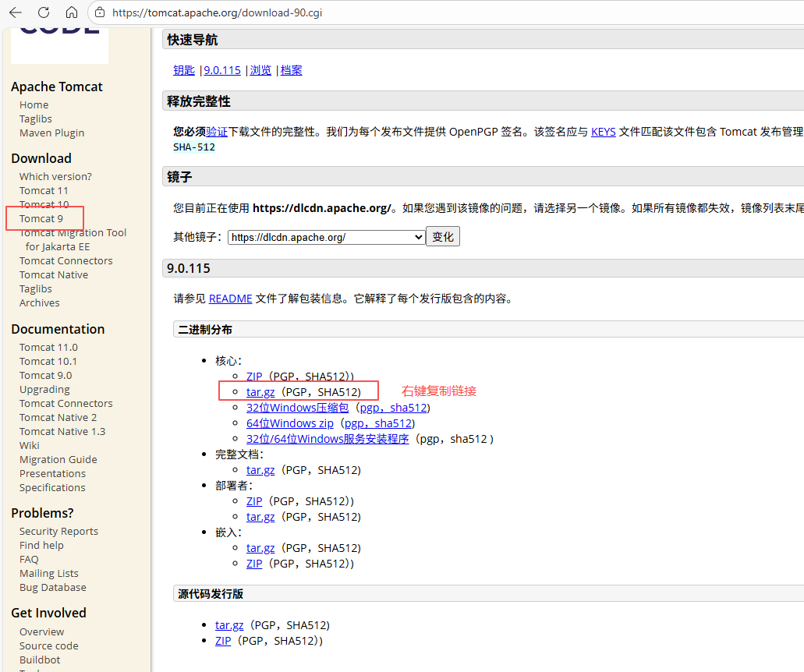The height and width of the screenshot is (672, 804).
Task: Focus the address bar URL
Action: 218,12
